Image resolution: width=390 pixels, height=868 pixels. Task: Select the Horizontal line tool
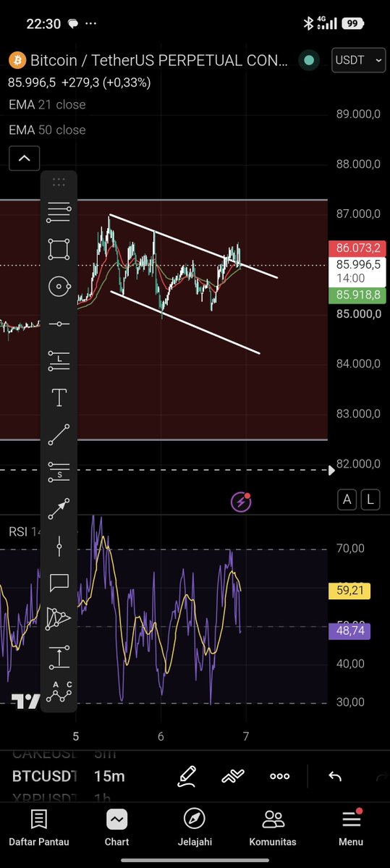tap(59, 324)
